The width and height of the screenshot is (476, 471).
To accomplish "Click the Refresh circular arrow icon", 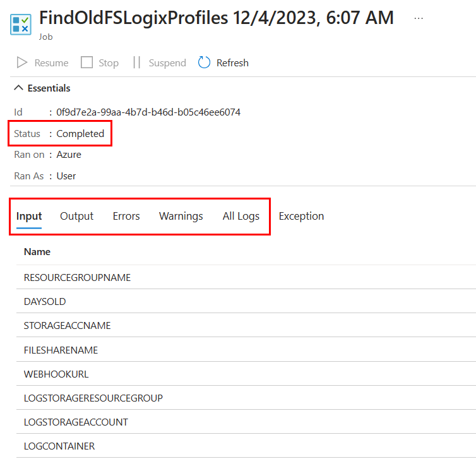I will point(204,63).
